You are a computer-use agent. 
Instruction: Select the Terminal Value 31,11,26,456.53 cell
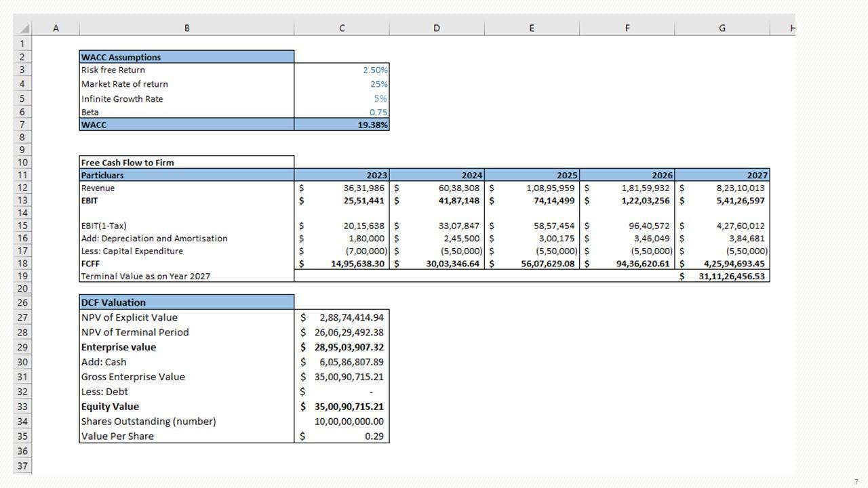[722, 277]
